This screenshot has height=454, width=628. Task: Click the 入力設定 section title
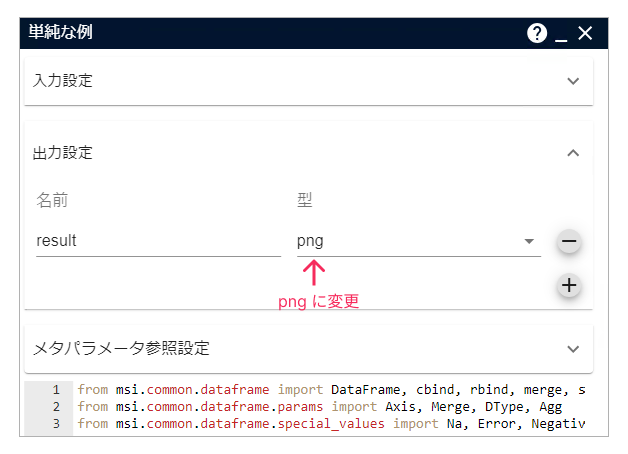pos(62,80)
